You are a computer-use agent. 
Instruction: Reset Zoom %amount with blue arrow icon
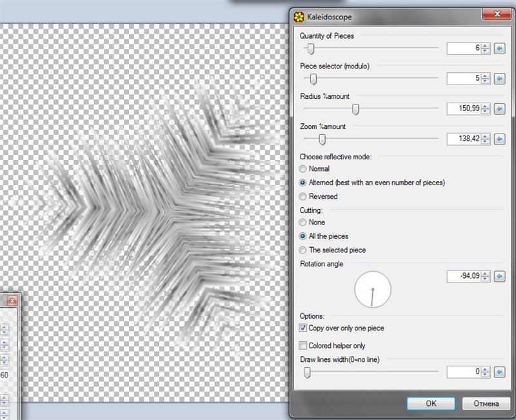tap(499, 139)
